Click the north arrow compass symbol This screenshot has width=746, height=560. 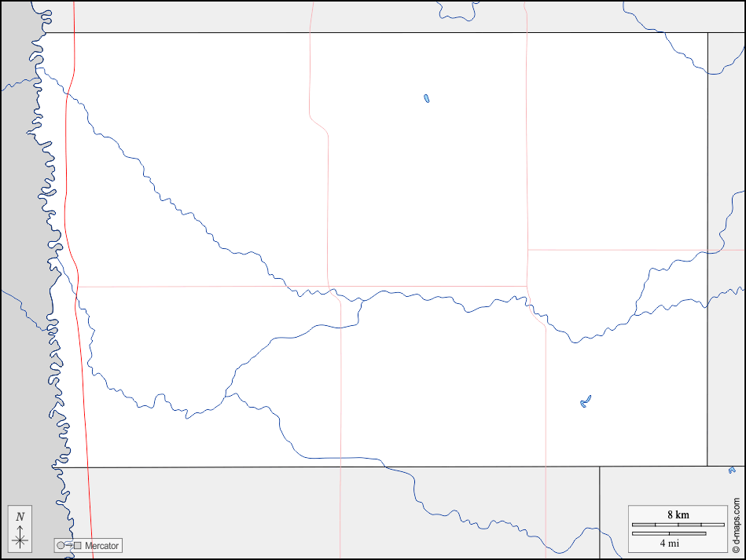tap(20, 537)
